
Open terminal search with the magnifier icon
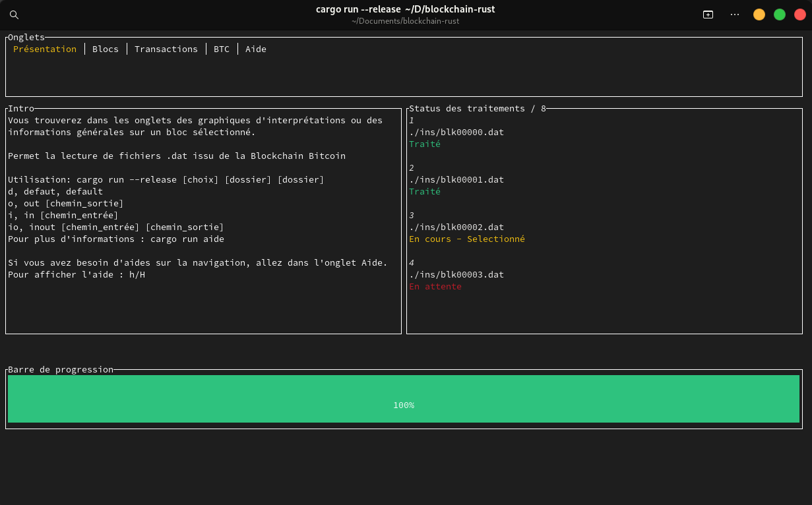coord(14,14)
